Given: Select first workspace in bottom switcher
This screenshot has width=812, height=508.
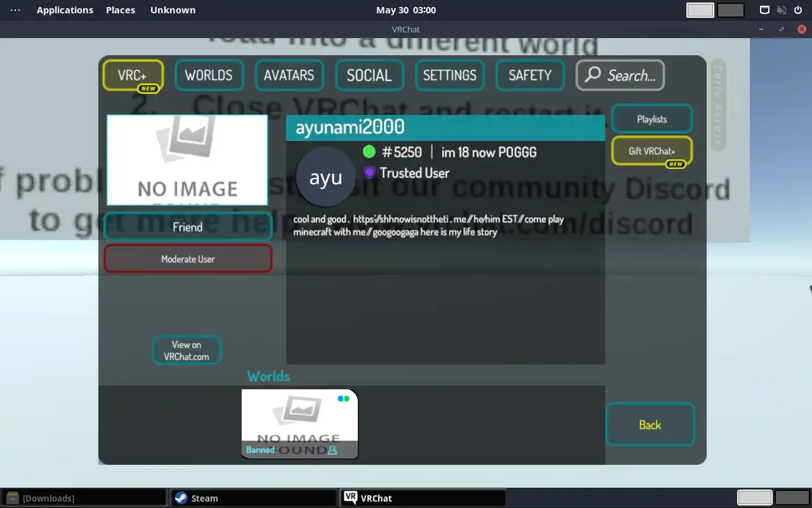Looking at the screenshot, I should [x=754, y=497].
